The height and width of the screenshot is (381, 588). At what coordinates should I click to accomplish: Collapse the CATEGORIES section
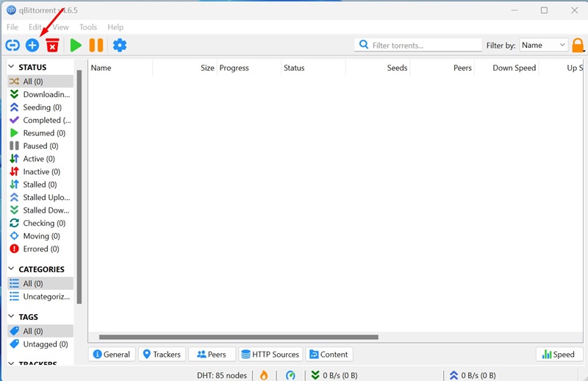click(11, 268)
